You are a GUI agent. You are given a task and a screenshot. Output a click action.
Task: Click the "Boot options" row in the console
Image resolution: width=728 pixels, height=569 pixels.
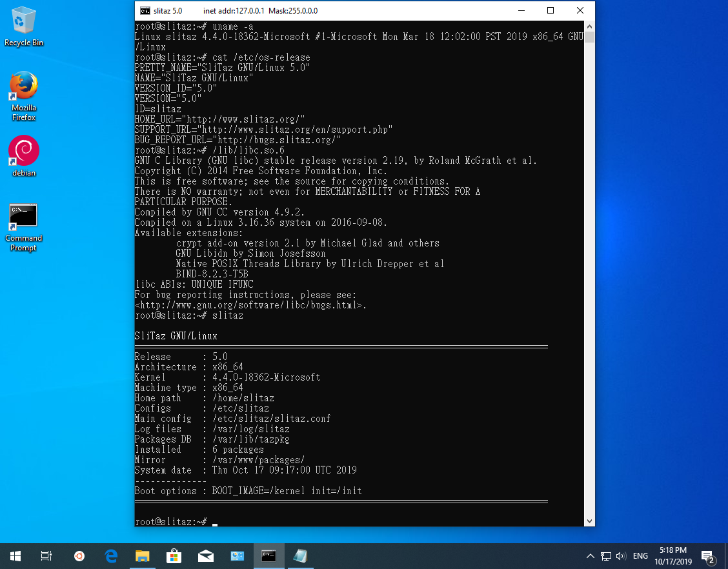point(248,490)
